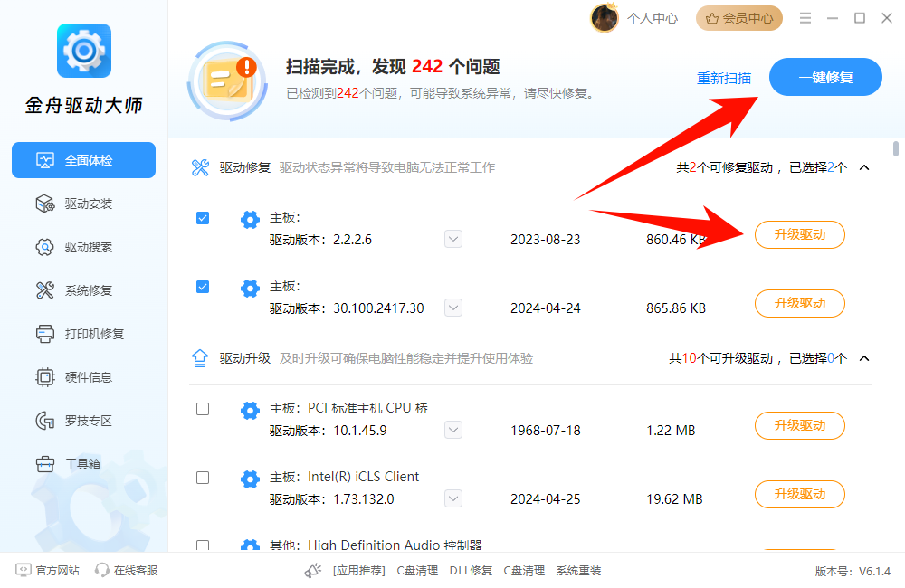This screenshot has width=905, height=588.
Task: Click the date 1968-07-18
Action: [546, 431]
